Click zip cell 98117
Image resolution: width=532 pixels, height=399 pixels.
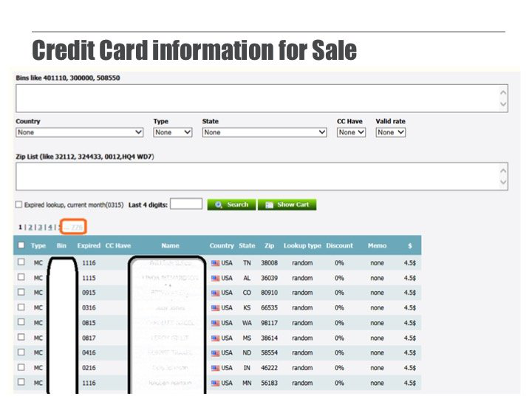coord(269,323)
